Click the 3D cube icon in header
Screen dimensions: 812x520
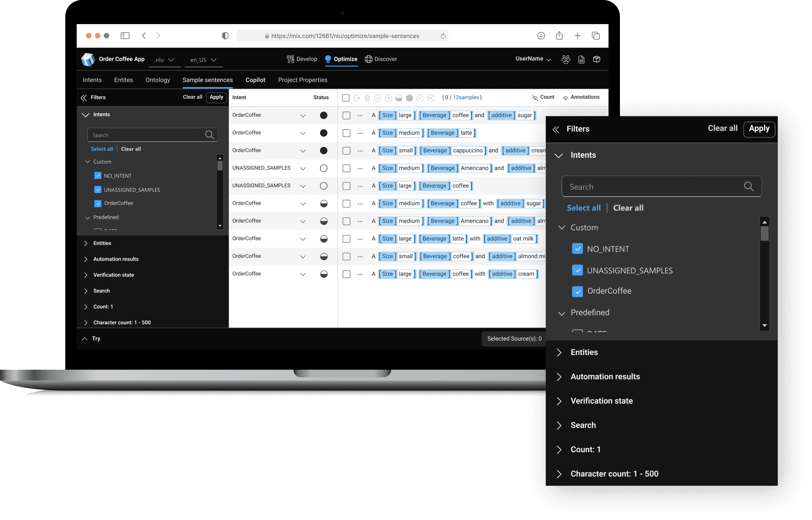[596, 59]
